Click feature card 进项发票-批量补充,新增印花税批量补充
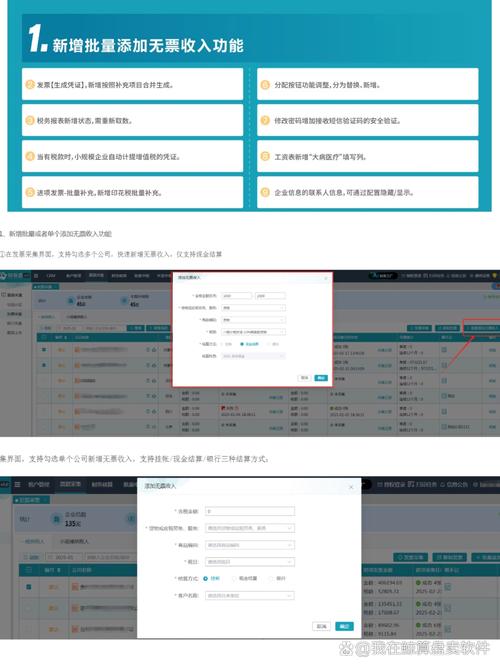This screenshot has height=667, width=500. 132,193
